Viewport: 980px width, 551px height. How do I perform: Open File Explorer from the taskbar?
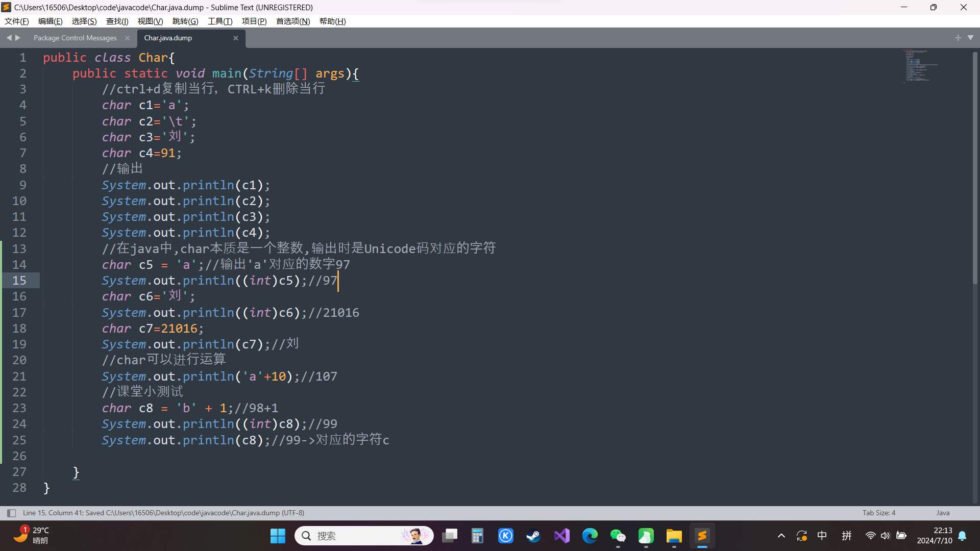pyautogui.click(x=673, y=536)
